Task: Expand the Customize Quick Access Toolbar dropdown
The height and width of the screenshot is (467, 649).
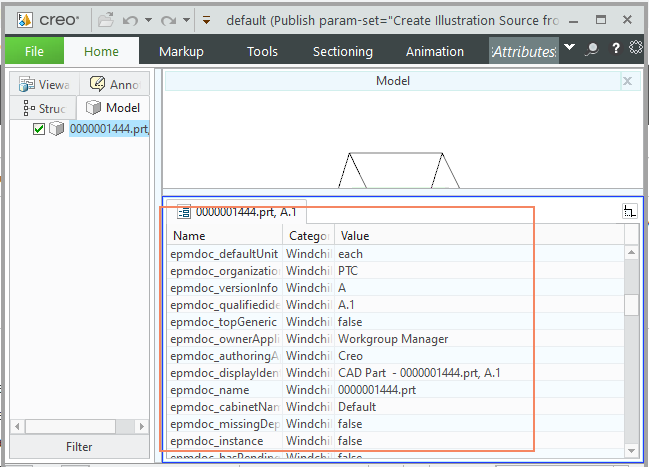Action: 206,19
